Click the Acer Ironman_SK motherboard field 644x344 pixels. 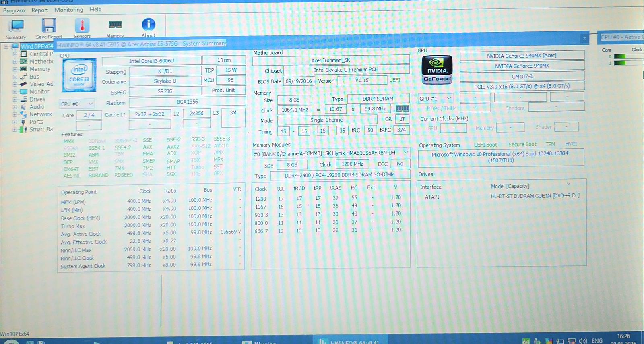[x=331, y=60]
